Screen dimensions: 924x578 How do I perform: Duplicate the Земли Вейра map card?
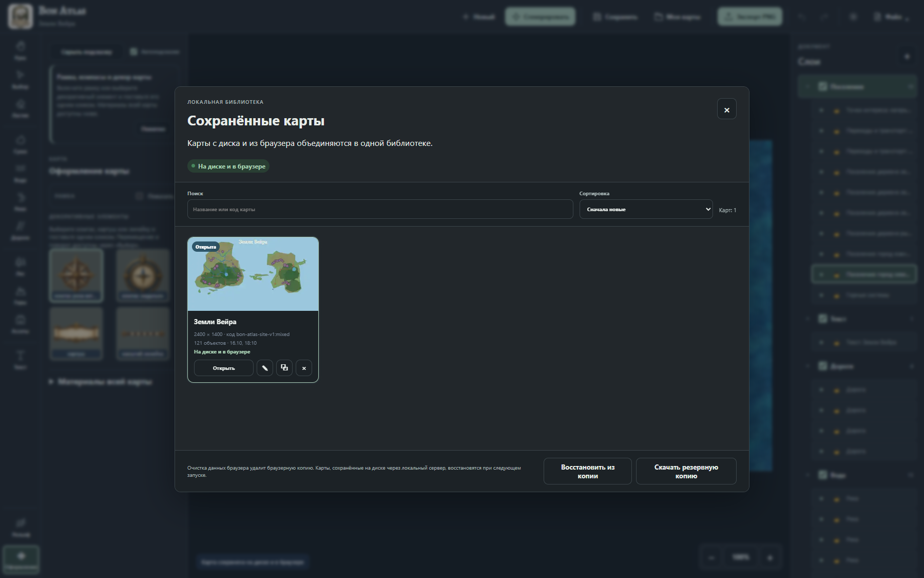coord(284,368)
